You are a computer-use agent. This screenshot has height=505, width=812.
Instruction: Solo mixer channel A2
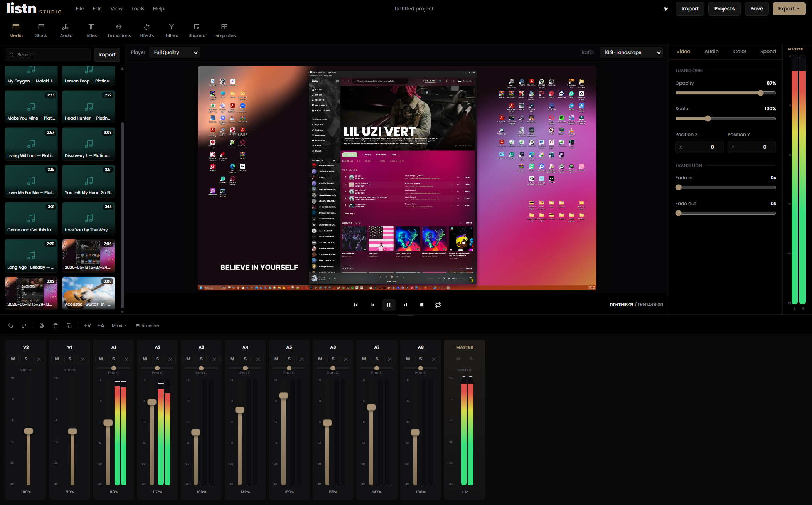click(157, 359)
